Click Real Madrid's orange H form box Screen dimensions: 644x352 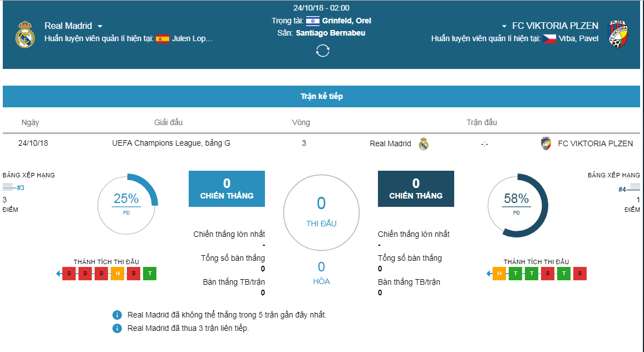coord(117,274)
